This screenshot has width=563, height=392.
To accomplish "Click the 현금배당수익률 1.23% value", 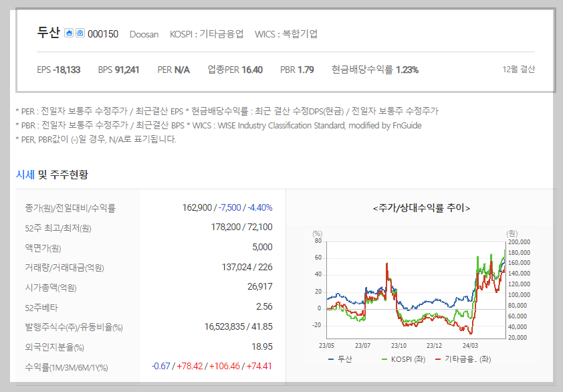I will (x=375, y=70).
